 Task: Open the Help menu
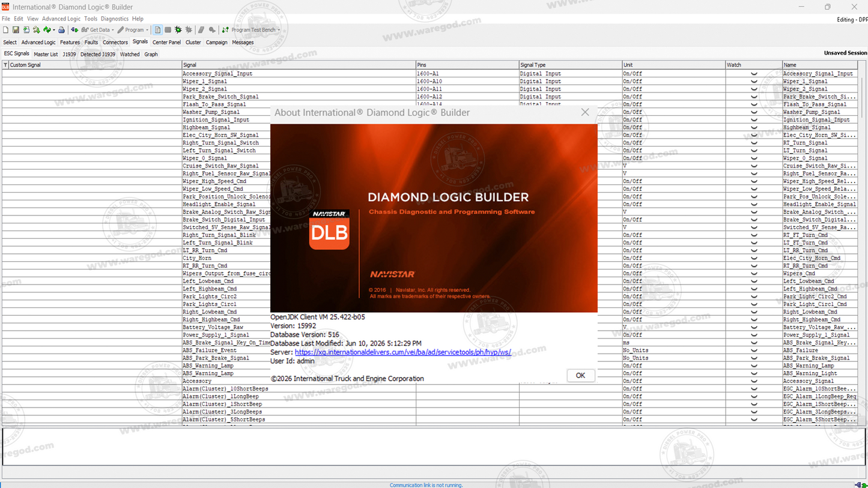(138, 19)
